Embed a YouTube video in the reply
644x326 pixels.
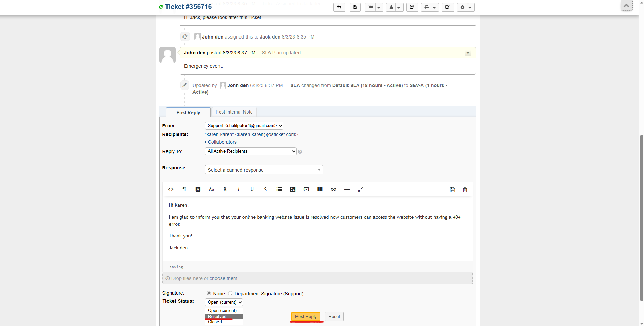tap(306, 190)
